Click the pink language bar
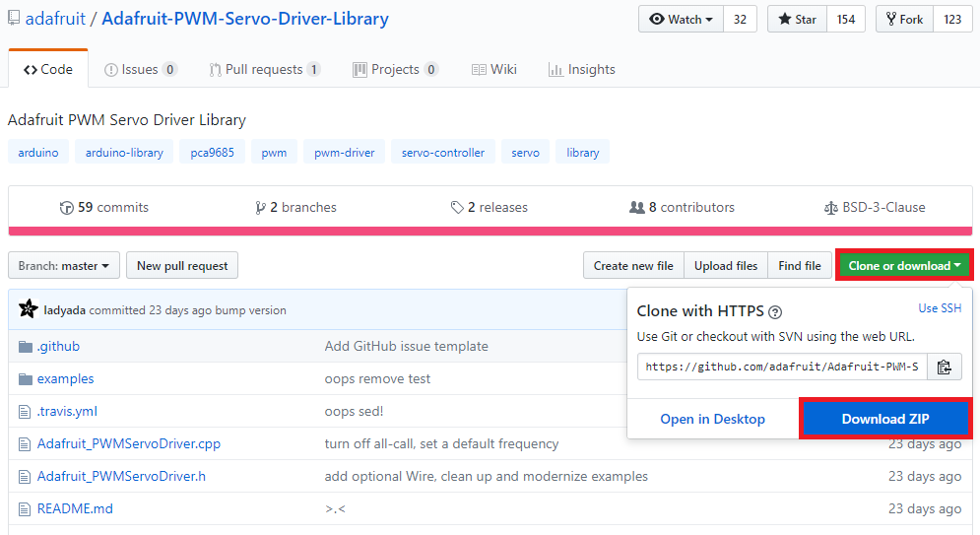This screenshot has width=980, height=535. tap(490, 232)
